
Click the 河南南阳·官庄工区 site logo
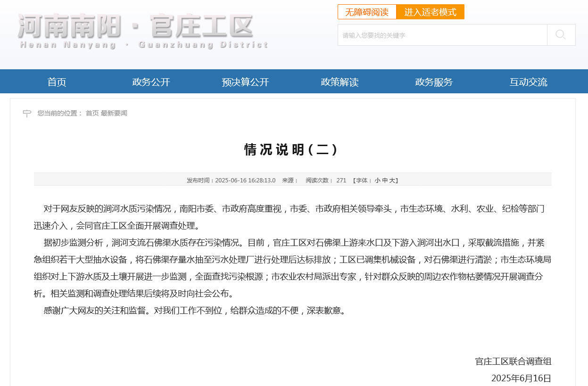pos(143,31)
